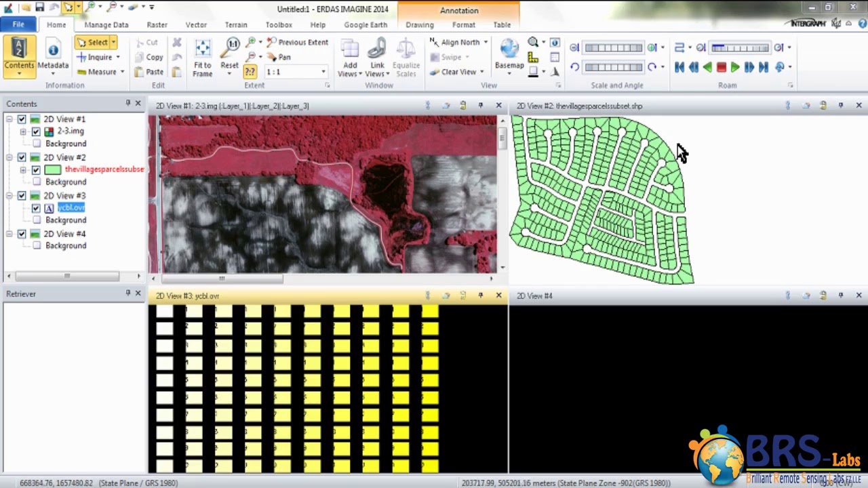Open the Inquire dropdown arrow
Screen dimensions: 868x488
tap(117, 57)
